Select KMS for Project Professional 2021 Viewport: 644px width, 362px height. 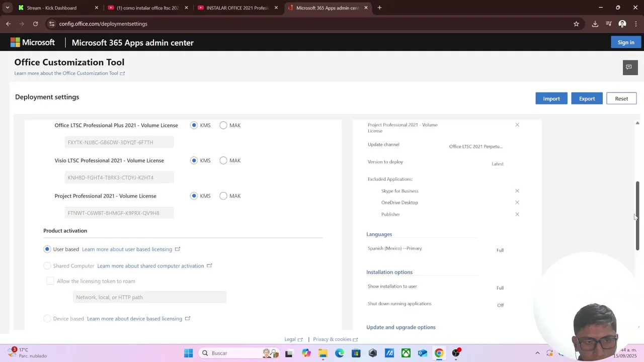[x=194, y=196]
